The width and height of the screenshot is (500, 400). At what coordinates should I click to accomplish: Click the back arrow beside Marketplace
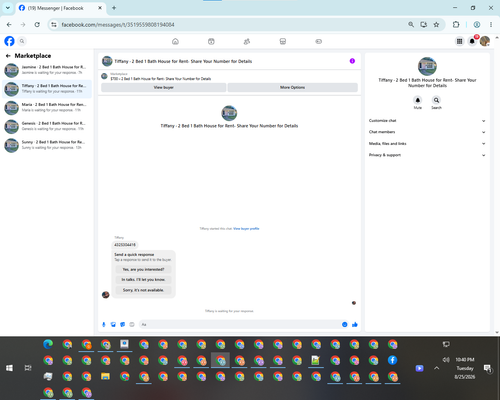(8, 56)
